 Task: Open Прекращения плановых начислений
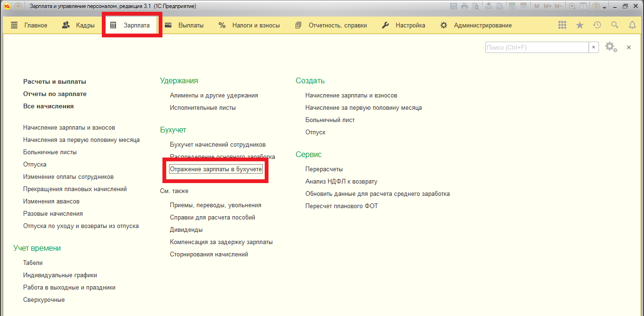(x=75, y=189)
